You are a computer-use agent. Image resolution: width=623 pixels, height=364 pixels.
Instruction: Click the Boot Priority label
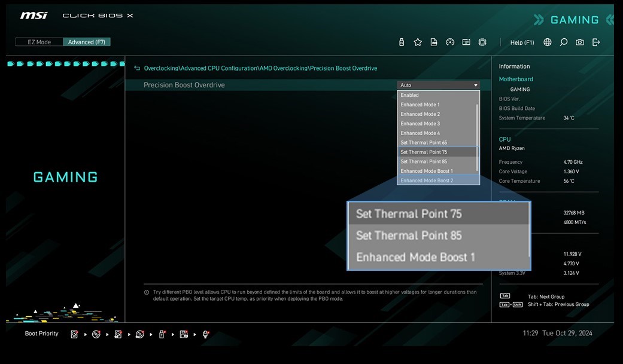42,334
